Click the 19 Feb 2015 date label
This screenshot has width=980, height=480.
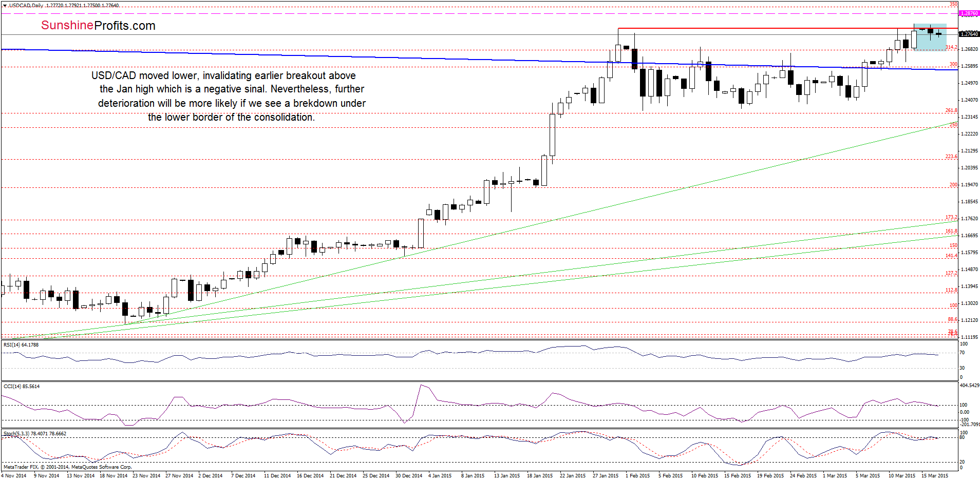click(x=770, y=475)
